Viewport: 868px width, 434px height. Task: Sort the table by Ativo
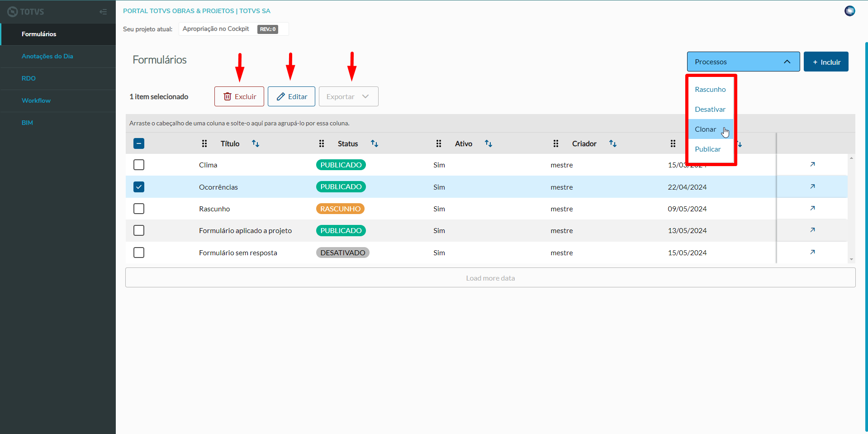tap(489, 143)
